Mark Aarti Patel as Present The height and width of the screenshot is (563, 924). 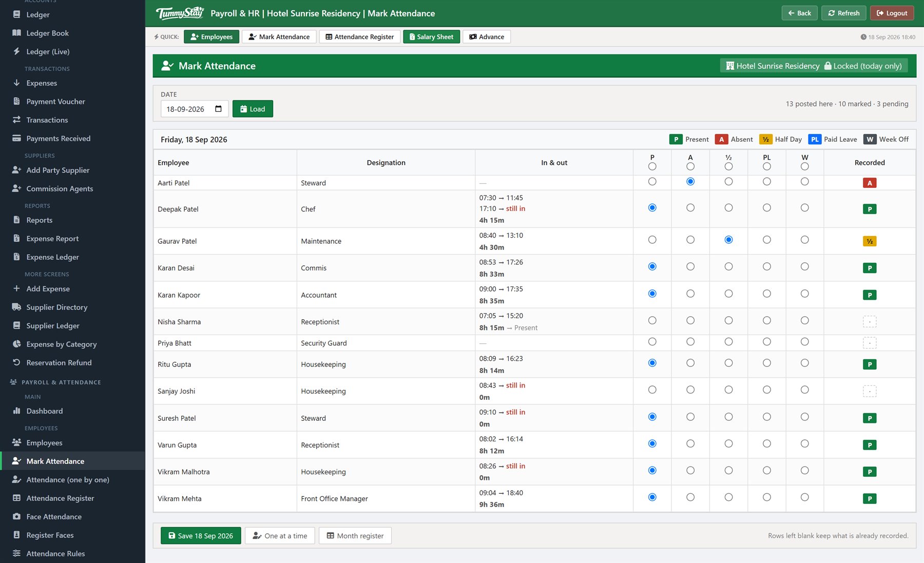pos(652,182)
